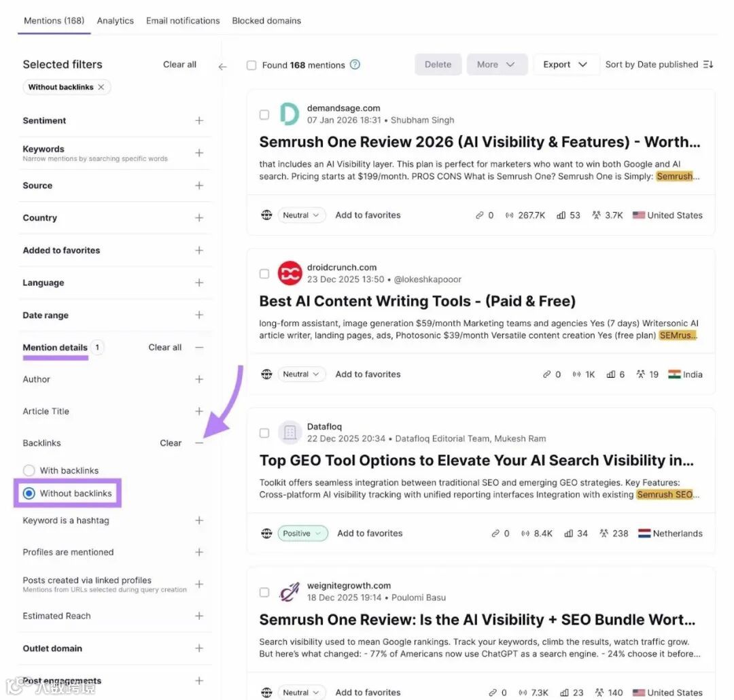
Task: Select the With backlinks radio option
Action: (29, 470)
